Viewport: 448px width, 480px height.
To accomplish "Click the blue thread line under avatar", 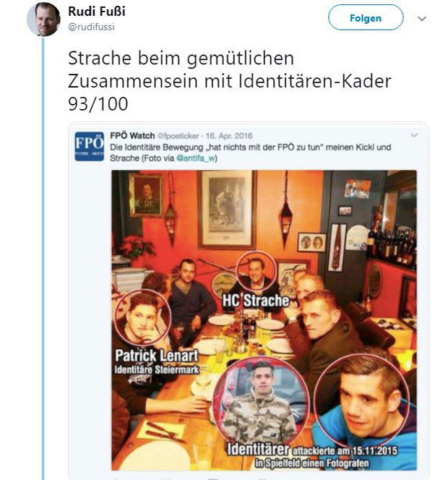I will click(43, 258).
